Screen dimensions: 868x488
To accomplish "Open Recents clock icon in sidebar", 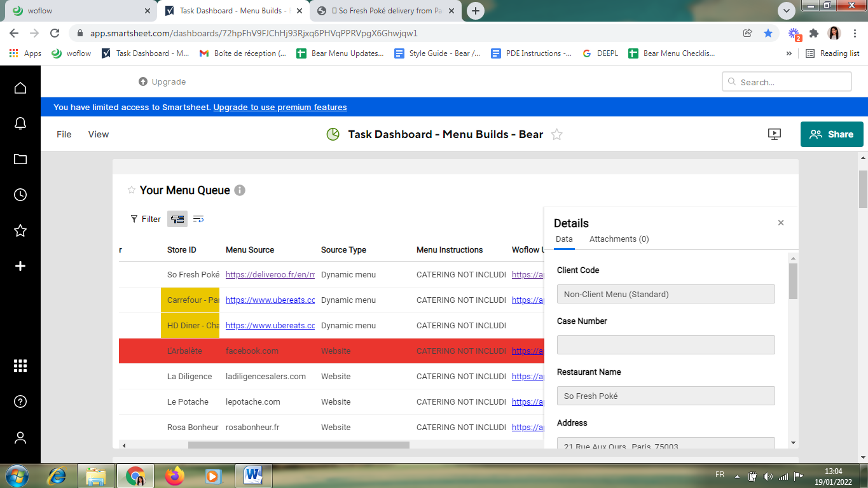I will point(20,195).
